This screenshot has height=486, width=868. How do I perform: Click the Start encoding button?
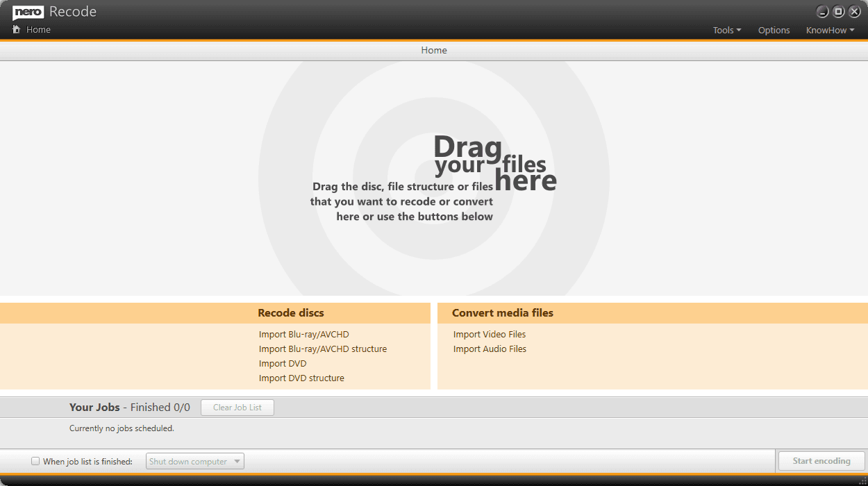pos(821,460)
